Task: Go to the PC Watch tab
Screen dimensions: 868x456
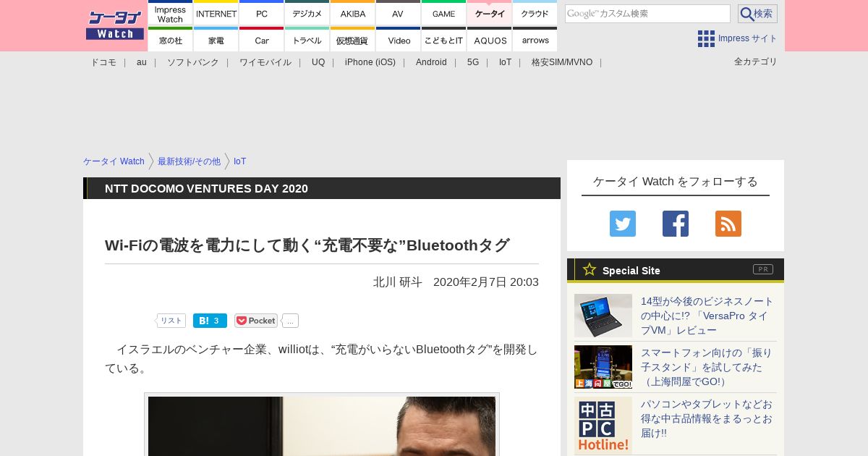Action: (262, 13)
